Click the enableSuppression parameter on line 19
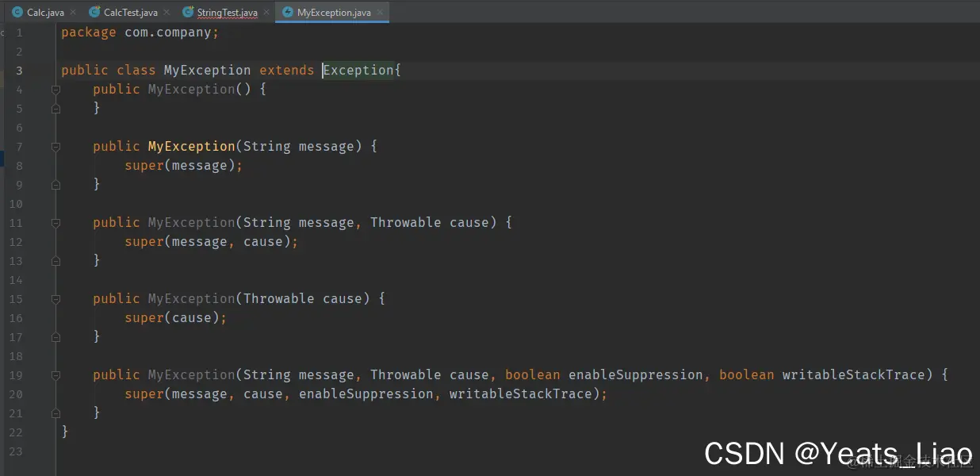Image resolution: width=980 pixels, height=476 pixels. (x=636, y=375)
